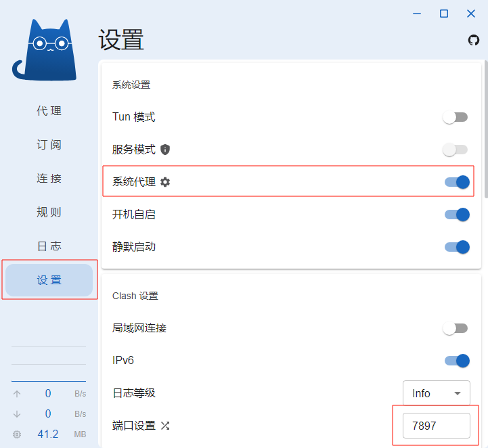The height and width of the screenshot is (448, 488).
Task: Randomize port with shuffle icon
Action: coord(165,426)
